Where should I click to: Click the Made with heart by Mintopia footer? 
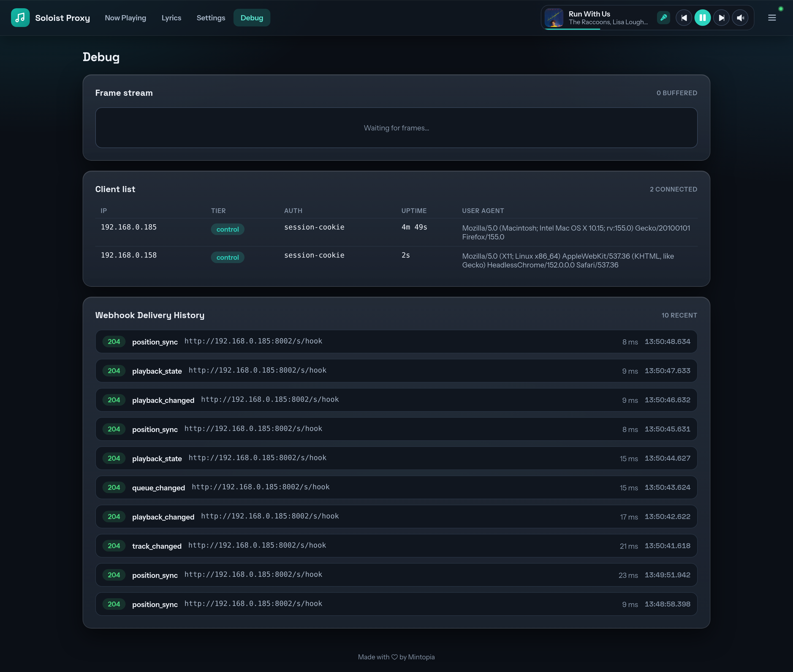click(x=396, y=657)
